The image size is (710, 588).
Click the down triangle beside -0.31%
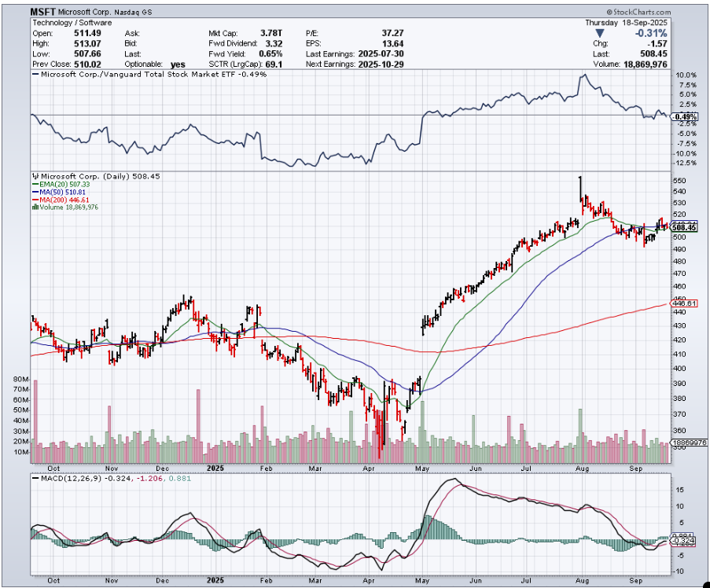599,34
